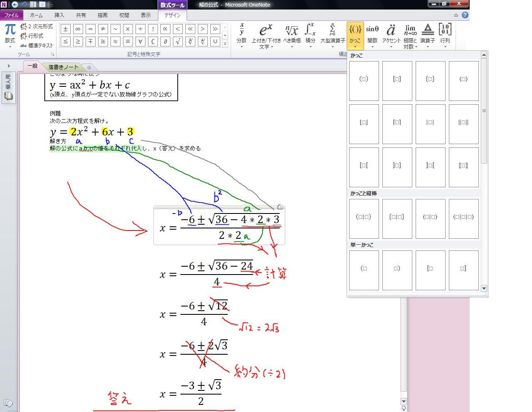The width and height of the screenshot is (532, 412).
Task: Open the 大型演算子 large operator dropdown
Action: tap(332, 36)
